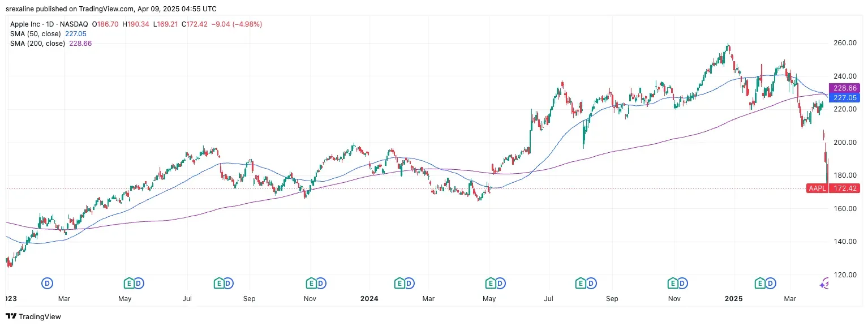
Task: Click the 'Sep' label just before 2025's Nov
Action: pyautogui.click(x=611, y=298)
